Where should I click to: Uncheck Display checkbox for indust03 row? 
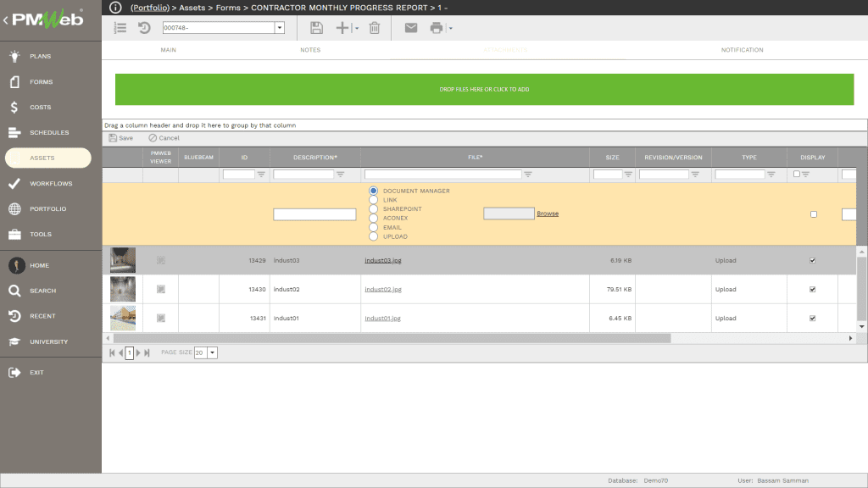(813, 261)
